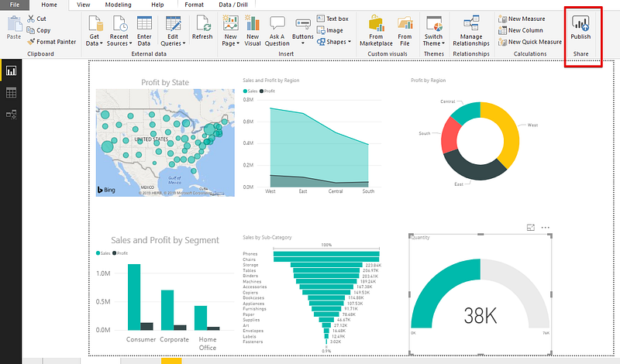Open the Data view in left sidebar
This screenshot has width=620, height=364.
[11, 93]
